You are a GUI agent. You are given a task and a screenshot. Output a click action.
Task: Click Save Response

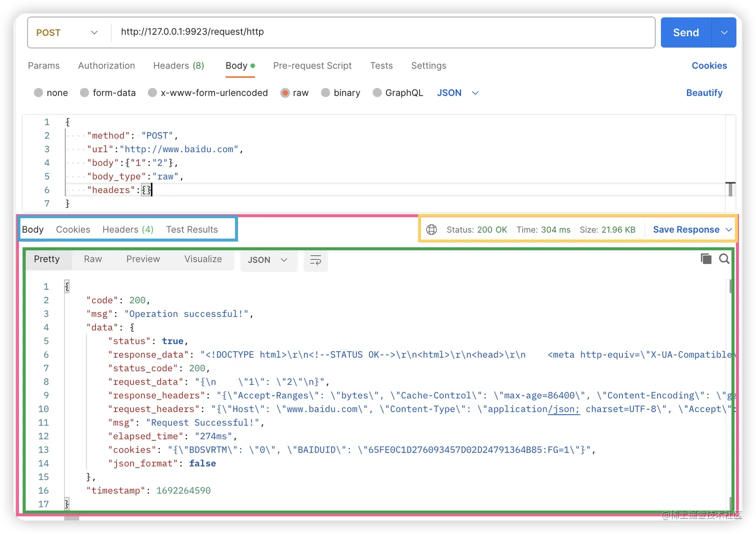click(686, 230)
